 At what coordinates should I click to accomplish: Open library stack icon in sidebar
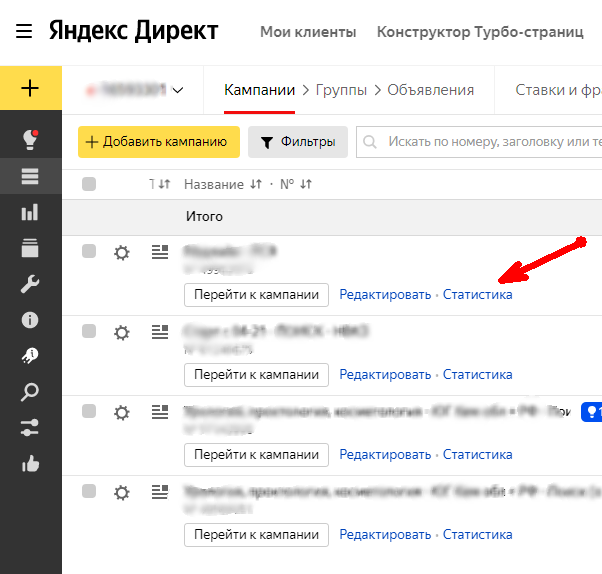point(30,248)
